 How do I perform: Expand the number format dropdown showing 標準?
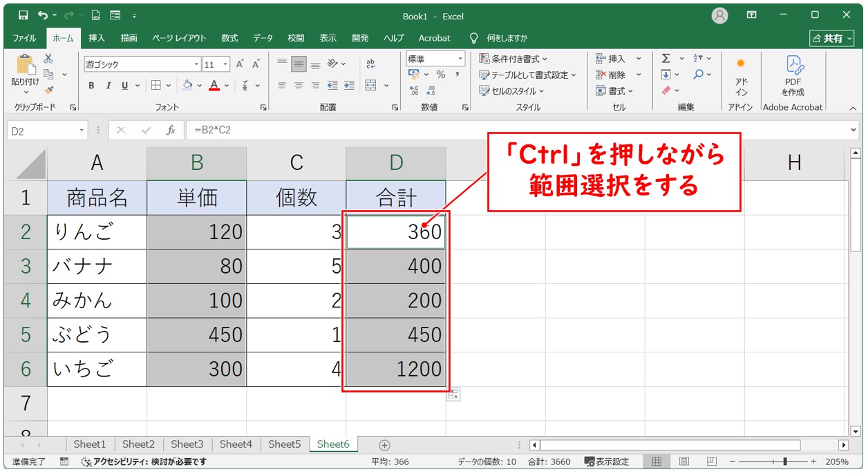(460, 59)
